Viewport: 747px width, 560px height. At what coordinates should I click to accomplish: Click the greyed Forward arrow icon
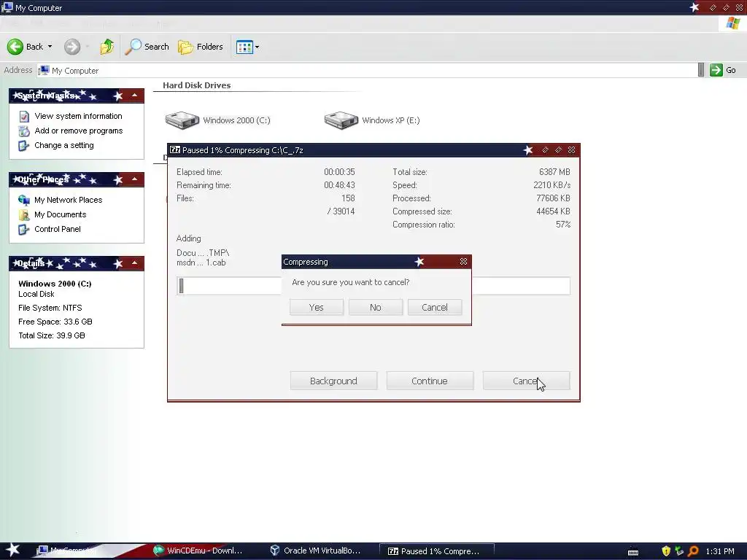click(72, 47)
